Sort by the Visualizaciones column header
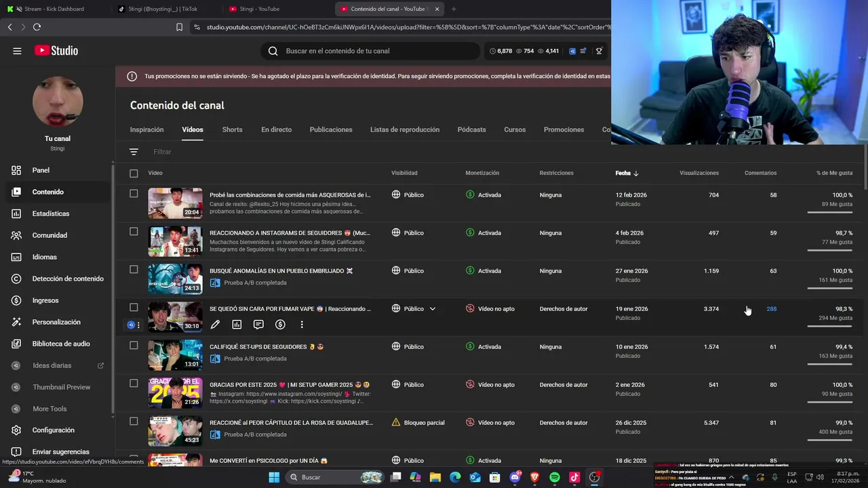The height and width of the screenshot is (488, 868). (699, 173)
